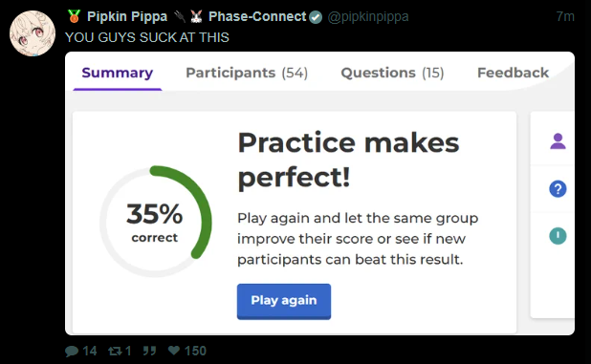This screenshot has height=364, width=591.
Task: Click the reply speech bubble icon
Action: [72, 352]
